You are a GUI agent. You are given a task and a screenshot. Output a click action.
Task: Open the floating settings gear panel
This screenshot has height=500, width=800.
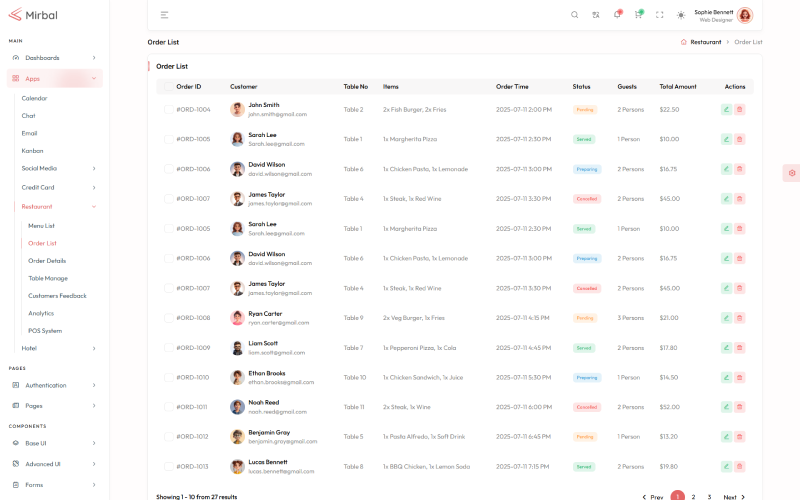[x=791, y=173]
